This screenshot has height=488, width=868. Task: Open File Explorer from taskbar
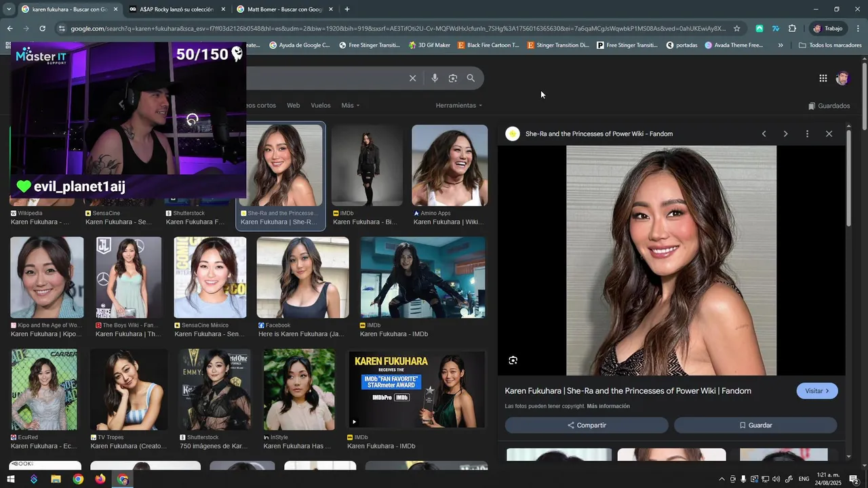point(56,479)
